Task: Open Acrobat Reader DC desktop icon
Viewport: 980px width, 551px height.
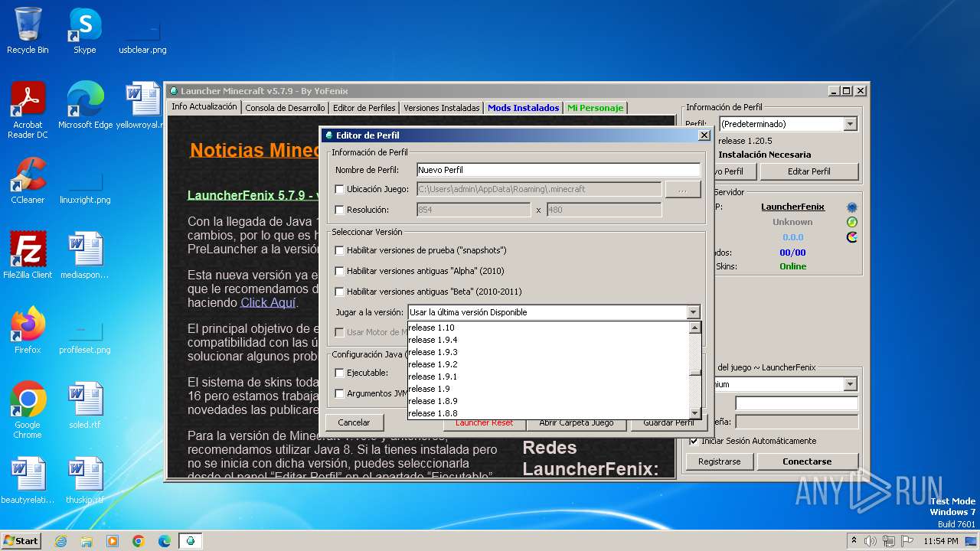Action: click(x=28, y=110)
